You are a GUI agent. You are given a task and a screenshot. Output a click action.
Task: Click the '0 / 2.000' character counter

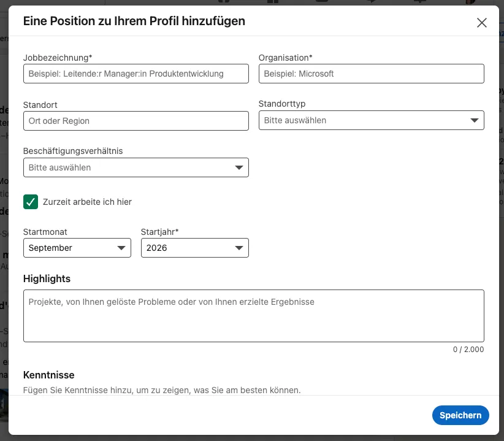tap(468, 350)
